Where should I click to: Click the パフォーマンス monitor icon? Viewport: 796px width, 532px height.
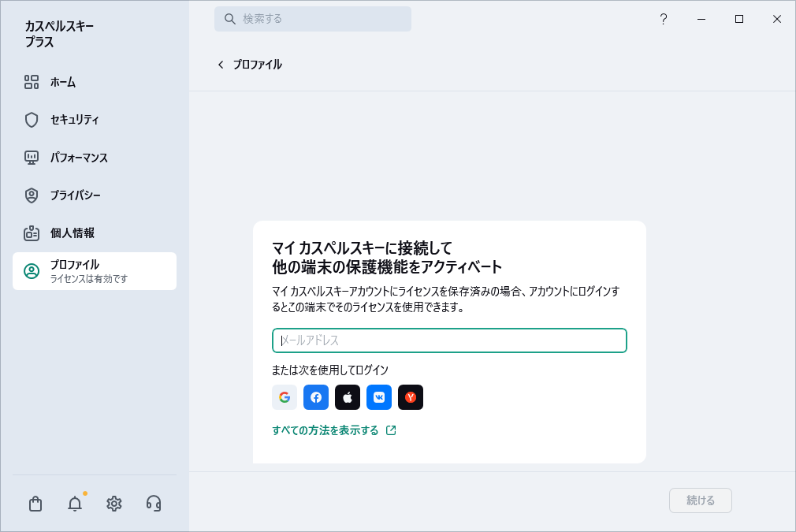click(32, 158)
